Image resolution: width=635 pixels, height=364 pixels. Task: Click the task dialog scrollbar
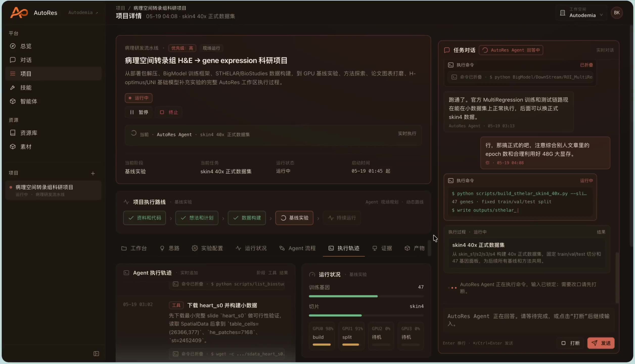pyautogui.click(x=617, y=278)
